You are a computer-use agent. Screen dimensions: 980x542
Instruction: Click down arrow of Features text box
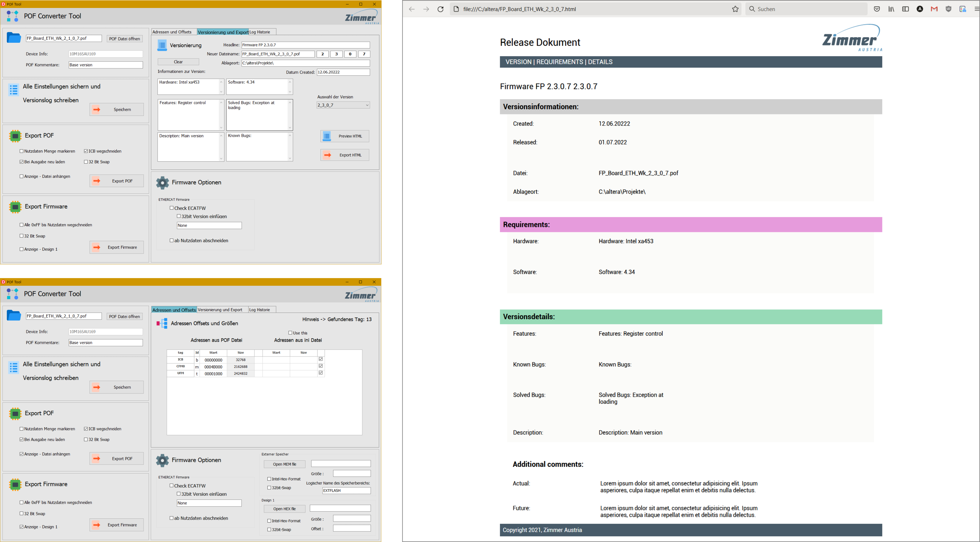221,127
